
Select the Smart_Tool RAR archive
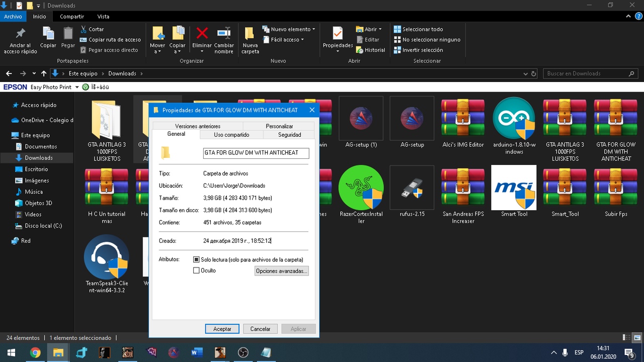(565, 192)
